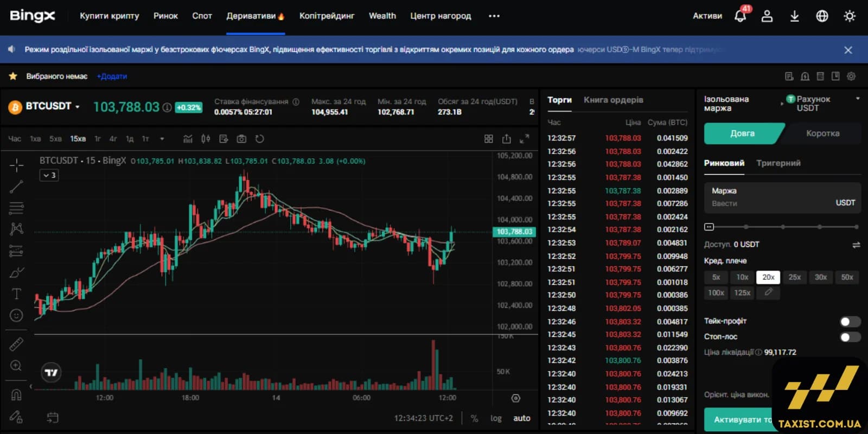The image size is (868, 434).
Task: Open trading settings gear icon
Action: pyautogui.click(x=851, y=76)
